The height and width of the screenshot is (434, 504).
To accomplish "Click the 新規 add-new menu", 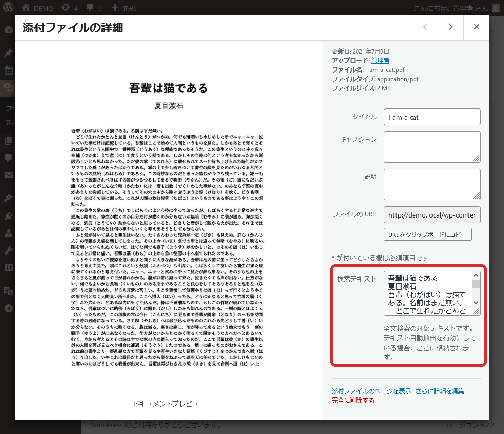I will pos(123,8).
